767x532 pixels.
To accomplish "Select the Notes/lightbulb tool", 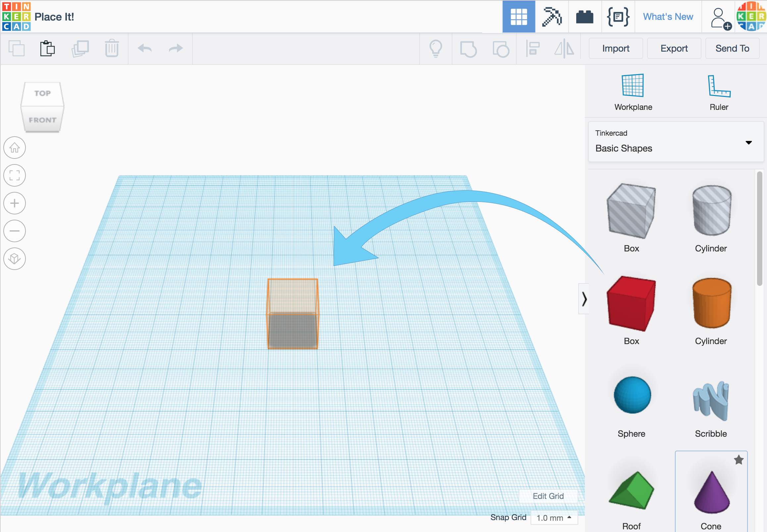I will tap(435, 48).
